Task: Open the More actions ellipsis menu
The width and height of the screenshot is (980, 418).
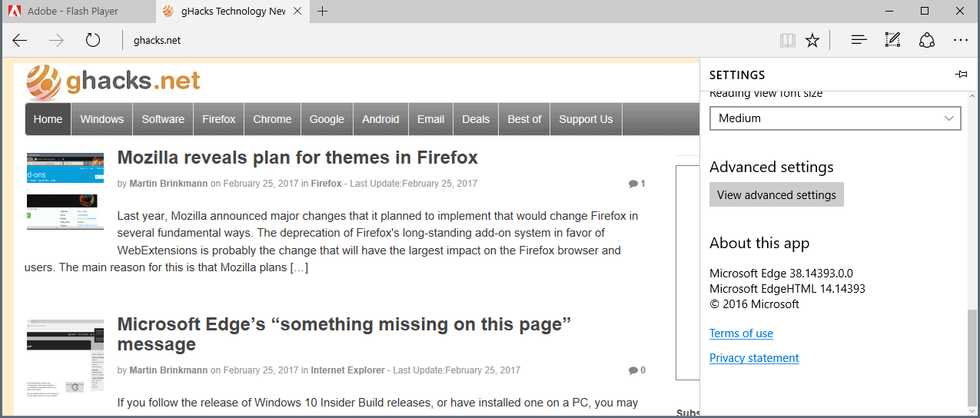Action: pos(961,40)
